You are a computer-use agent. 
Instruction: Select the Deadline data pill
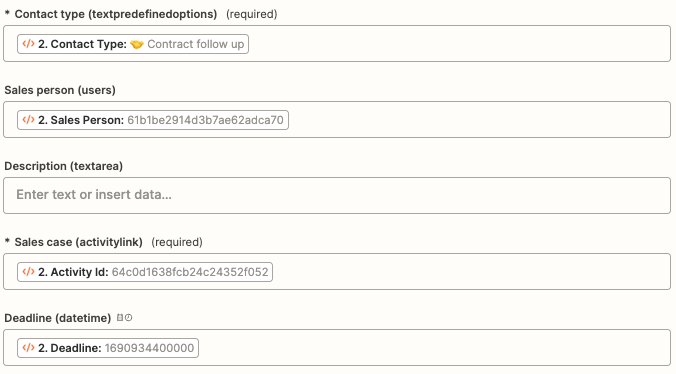tap(108, 348)
